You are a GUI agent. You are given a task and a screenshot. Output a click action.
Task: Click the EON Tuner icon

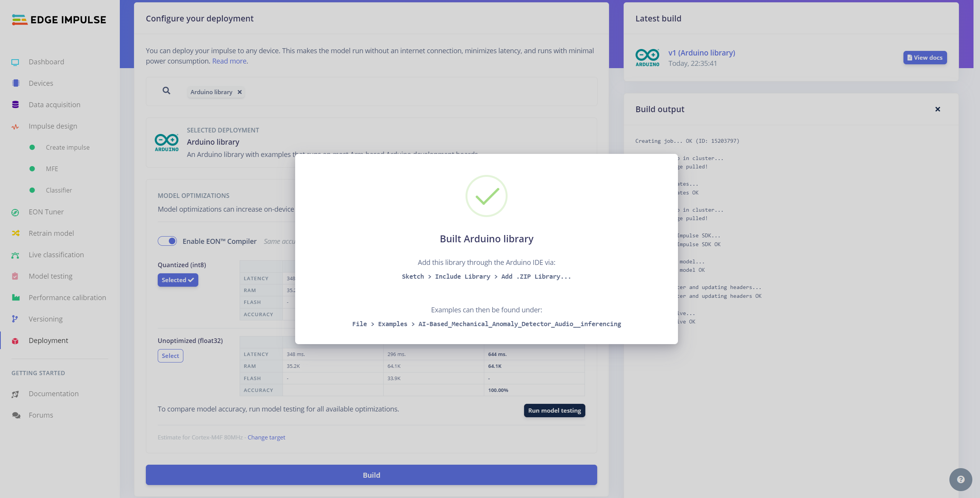click(16, 212)
